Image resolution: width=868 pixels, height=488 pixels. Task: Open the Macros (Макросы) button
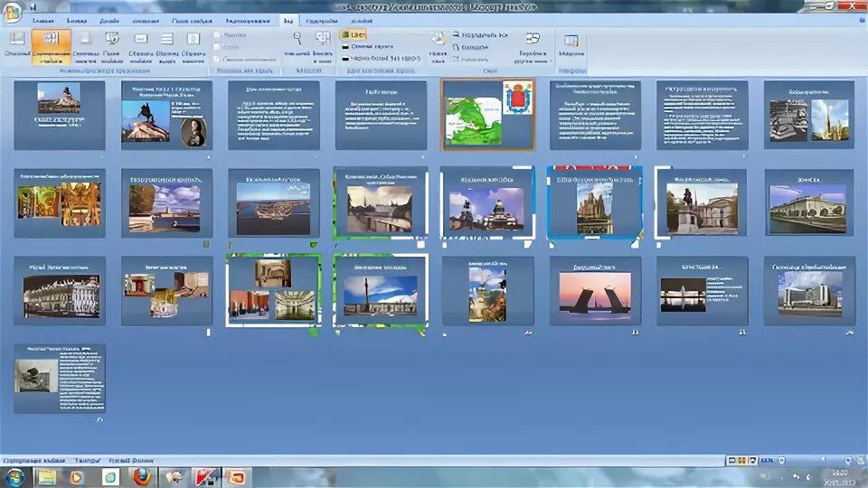(571, 45)
